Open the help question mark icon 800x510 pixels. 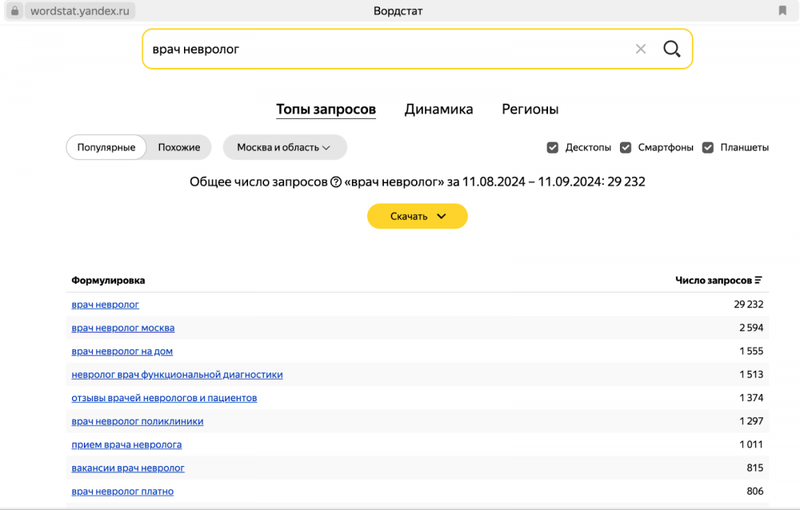[336, 182]
